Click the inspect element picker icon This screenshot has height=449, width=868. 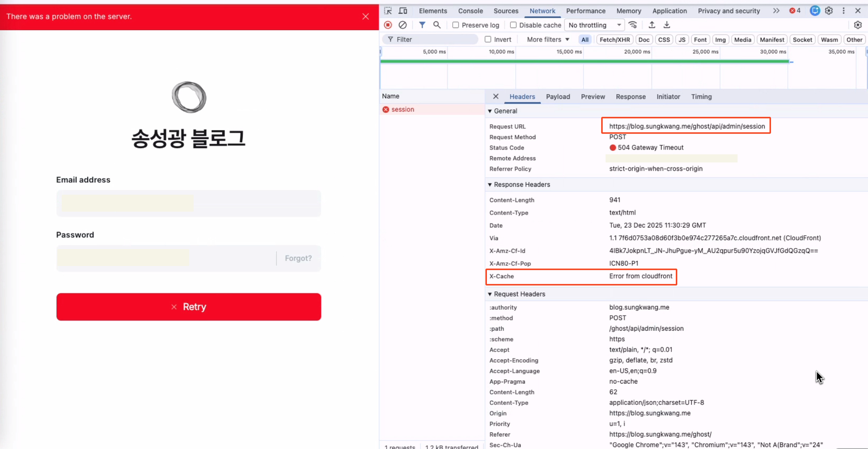click(x=388, y=11)
